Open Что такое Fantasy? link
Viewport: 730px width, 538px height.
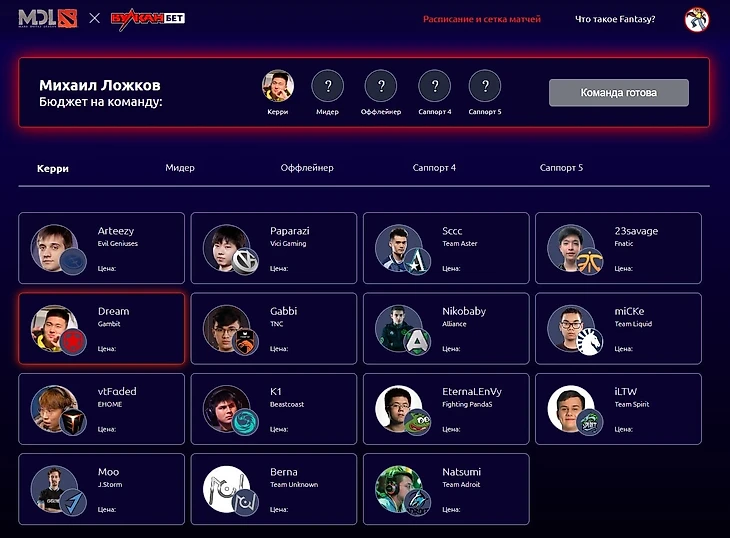615,19
